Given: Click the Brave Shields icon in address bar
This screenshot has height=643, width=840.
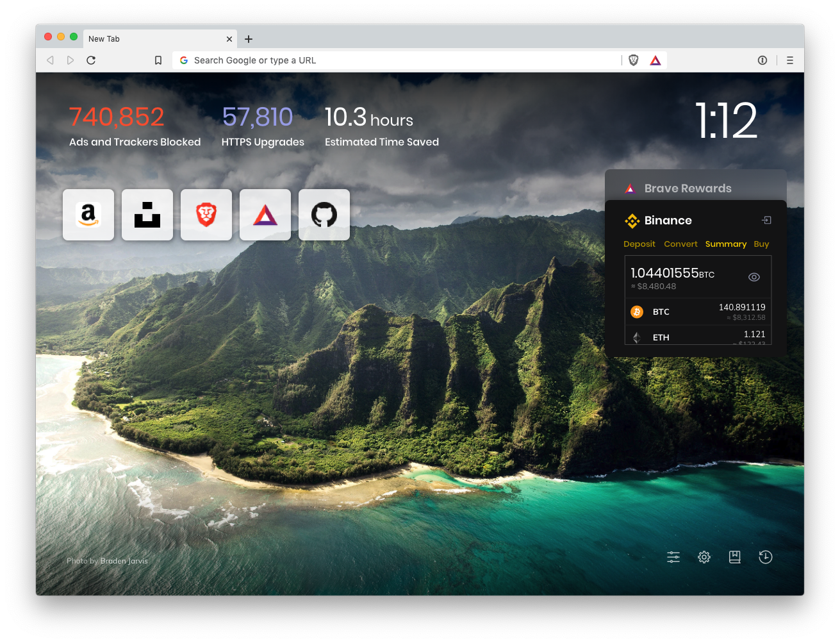Looking at the screenshot, I should point(634,60).
